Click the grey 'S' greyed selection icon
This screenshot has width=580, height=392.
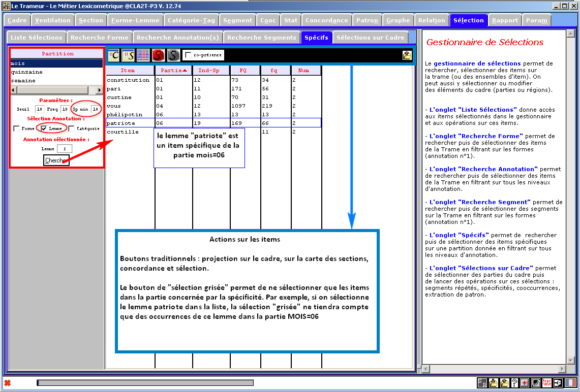point(173,55)
